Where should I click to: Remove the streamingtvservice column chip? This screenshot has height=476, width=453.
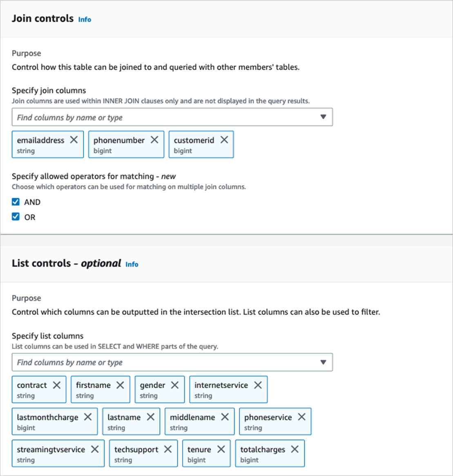click(95, 449)
